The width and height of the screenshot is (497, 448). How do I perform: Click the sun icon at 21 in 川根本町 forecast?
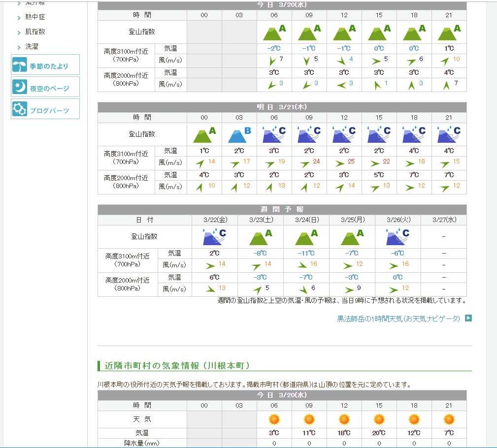tap(449, 419)
